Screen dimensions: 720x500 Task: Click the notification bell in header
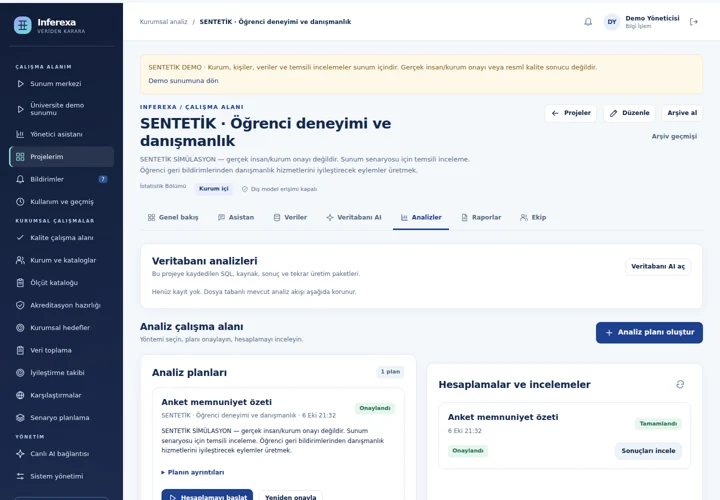coord(588,22)
